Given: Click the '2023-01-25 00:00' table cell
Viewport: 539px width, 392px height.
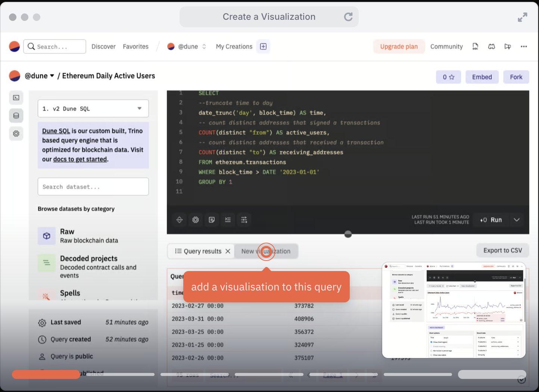Looking at the screenshot, I should [x=197, y=345].
